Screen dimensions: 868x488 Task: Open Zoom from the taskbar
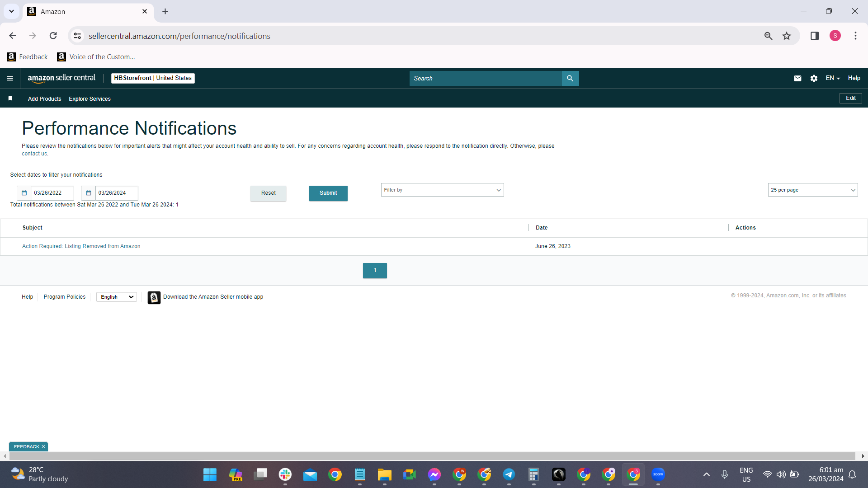[658, 474]
